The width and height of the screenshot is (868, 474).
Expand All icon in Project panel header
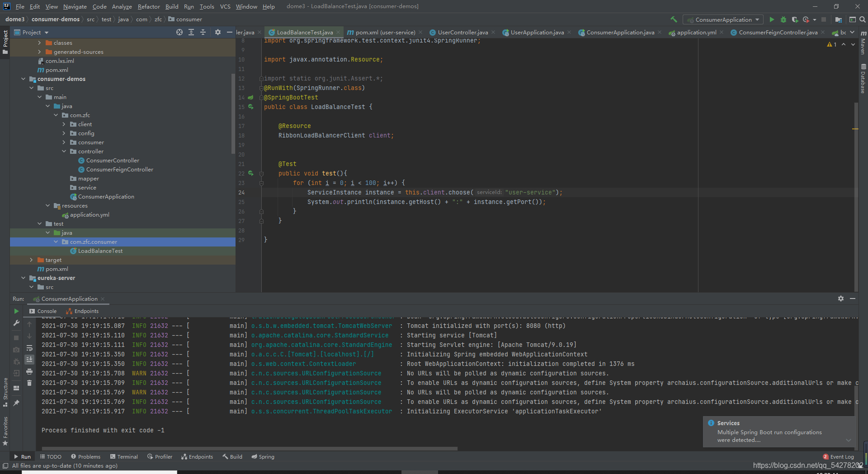(x=191, y=32)
